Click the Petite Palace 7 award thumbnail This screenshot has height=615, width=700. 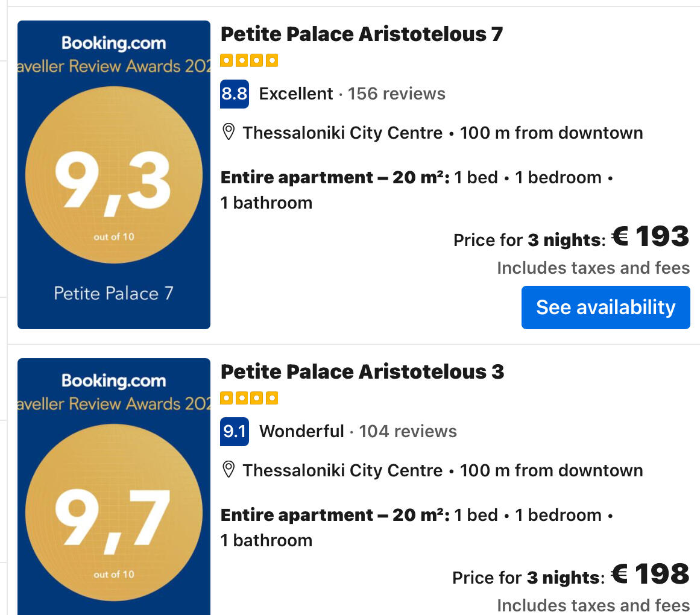tap(114, 175)
